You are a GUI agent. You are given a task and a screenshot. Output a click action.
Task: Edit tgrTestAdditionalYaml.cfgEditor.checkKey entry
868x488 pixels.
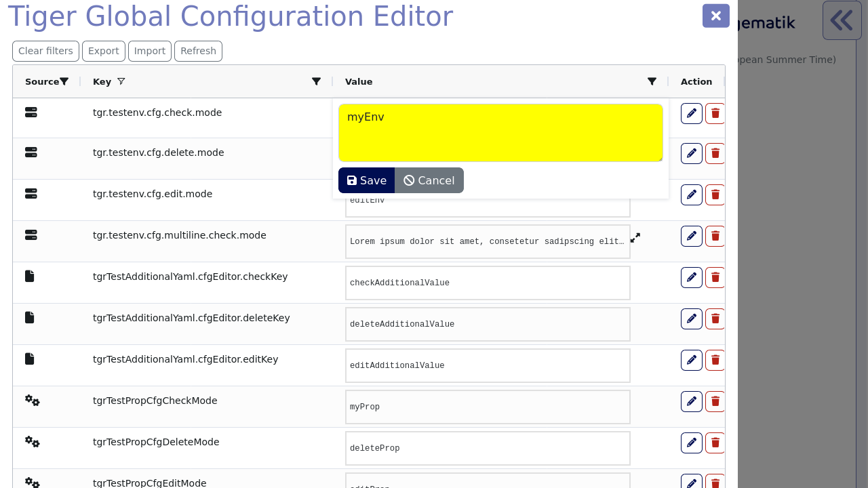tap(692, 277)
